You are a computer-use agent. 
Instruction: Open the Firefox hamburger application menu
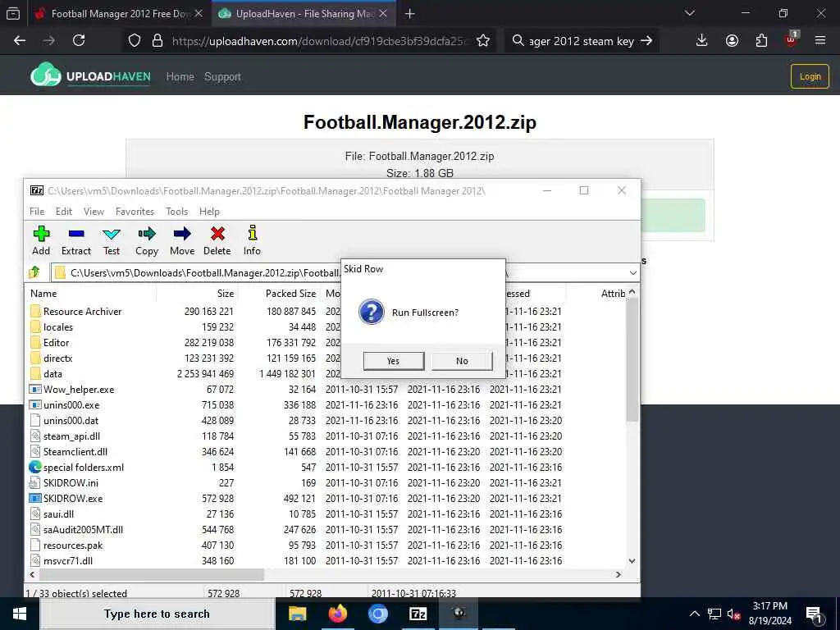click(x=820, y=40)
